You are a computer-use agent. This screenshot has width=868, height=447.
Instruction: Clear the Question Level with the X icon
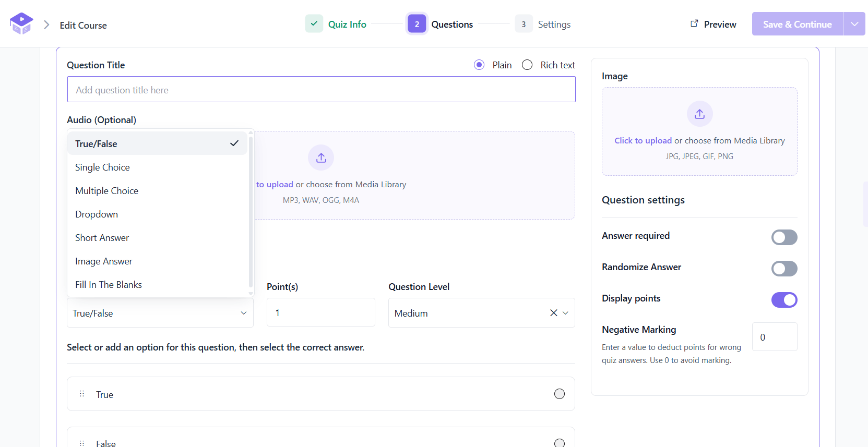pos(554,313)
